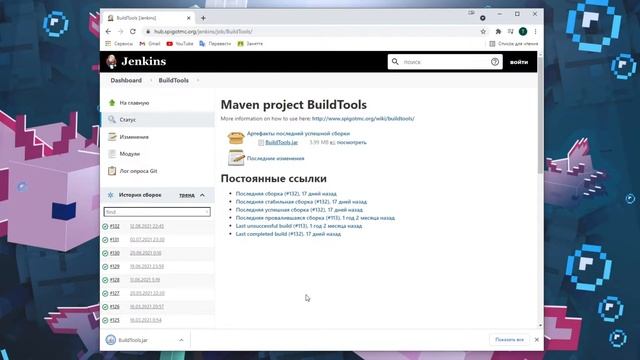Click the green status icon of build #132
Viewport: 640px width, 360px height.
pyautogui.click(x=105, y=226)
